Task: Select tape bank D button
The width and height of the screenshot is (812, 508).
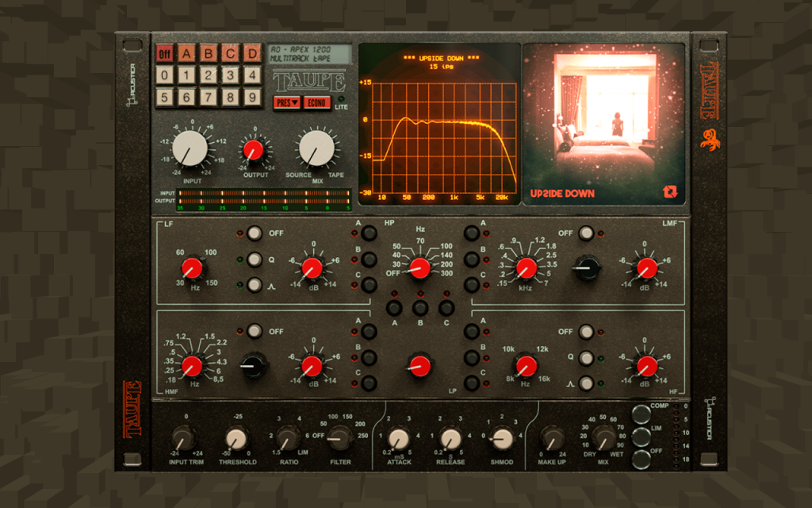Action: [x=252, y=53]
